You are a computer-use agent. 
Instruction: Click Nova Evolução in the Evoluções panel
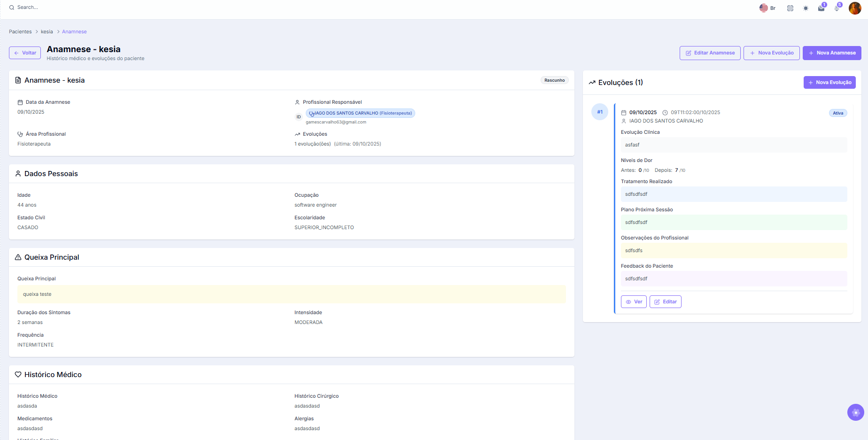coord(829,83)
